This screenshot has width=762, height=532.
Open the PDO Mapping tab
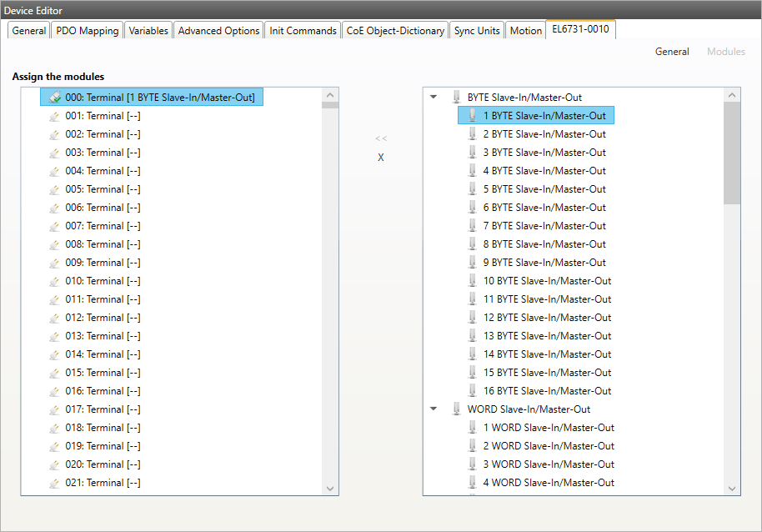pyautogui.click(x=88, y=31)
